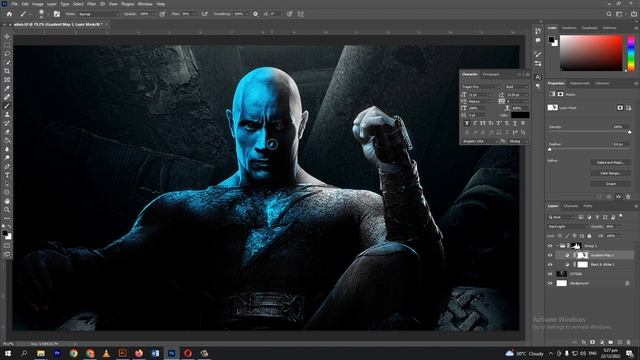This screenshot has width=640, height=360.
Task: Collapse the Group 1 layer group arrow
Action: click(x=557, y=246)
